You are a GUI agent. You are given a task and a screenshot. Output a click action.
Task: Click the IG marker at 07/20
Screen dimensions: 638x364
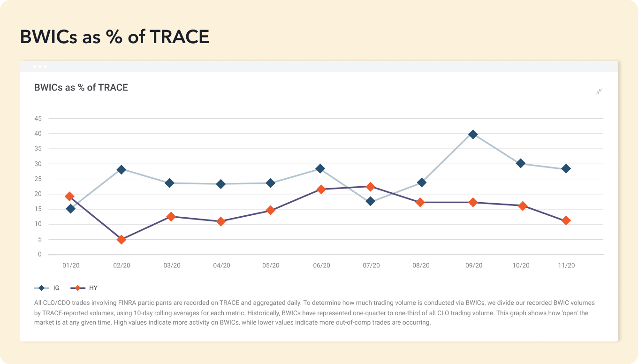coord(371,201)
